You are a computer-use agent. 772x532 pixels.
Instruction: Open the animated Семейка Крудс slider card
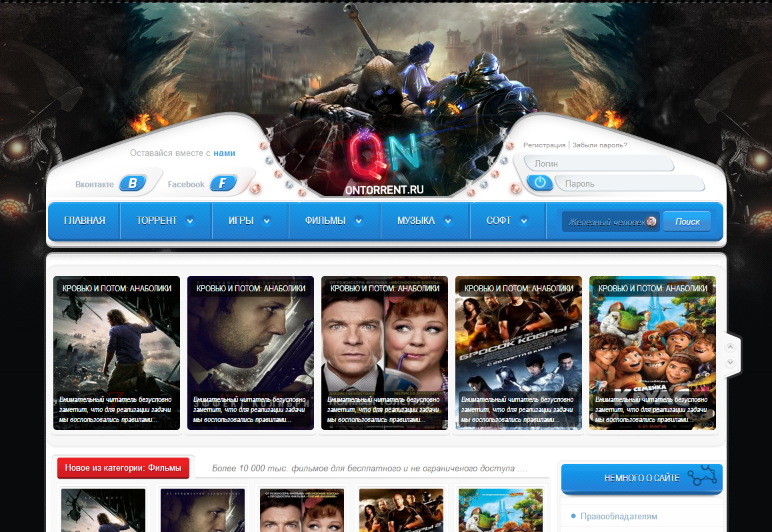pos(653,353)
